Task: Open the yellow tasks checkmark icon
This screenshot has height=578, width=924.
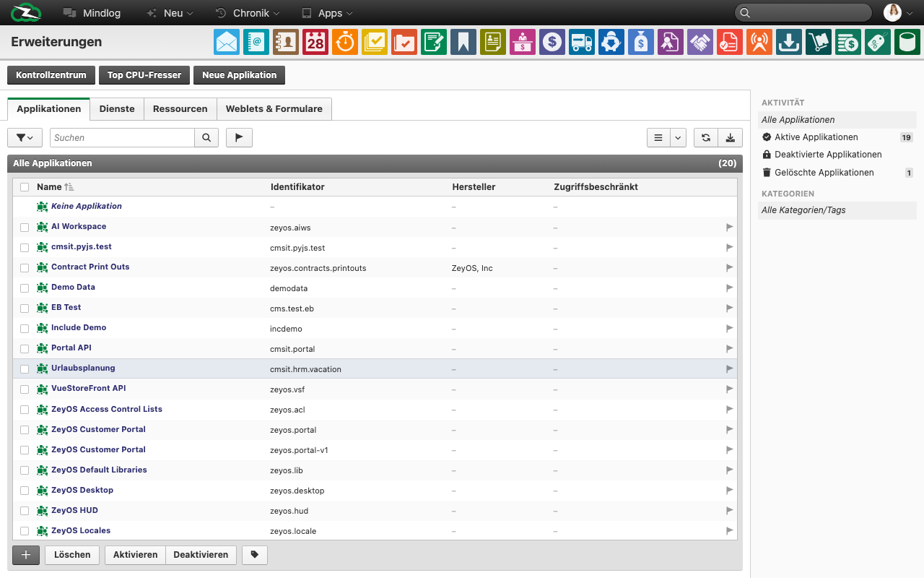Action: coord(375,42)
